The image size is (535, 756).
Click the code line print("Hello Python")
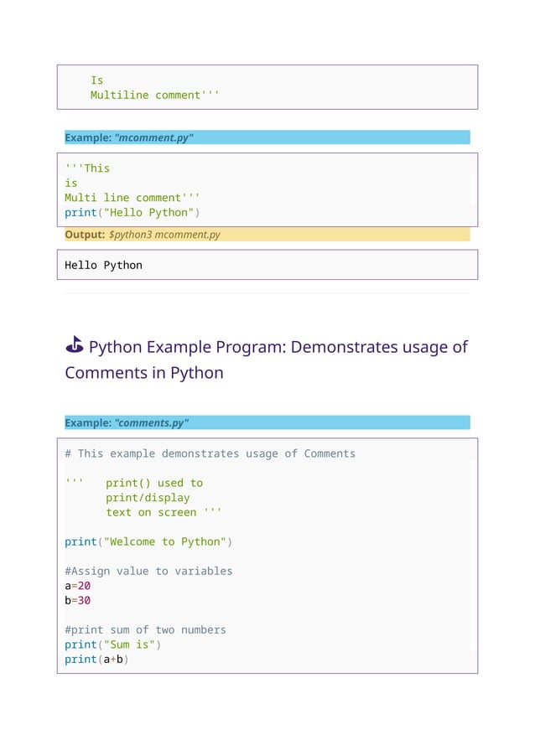click(132, 213)
